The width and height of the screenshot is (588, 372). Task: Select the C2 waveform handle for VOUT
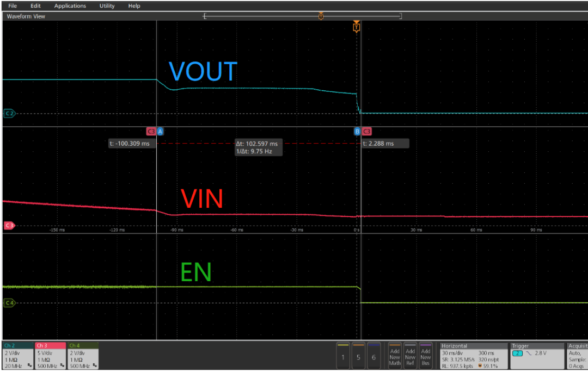(x=9, y=114)
